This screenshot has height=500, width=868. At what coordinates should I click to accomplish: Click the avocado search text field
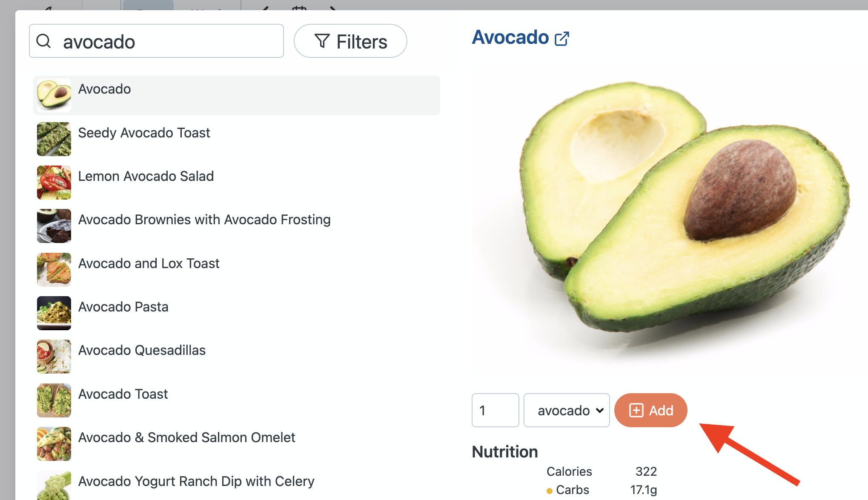(170, 41)
